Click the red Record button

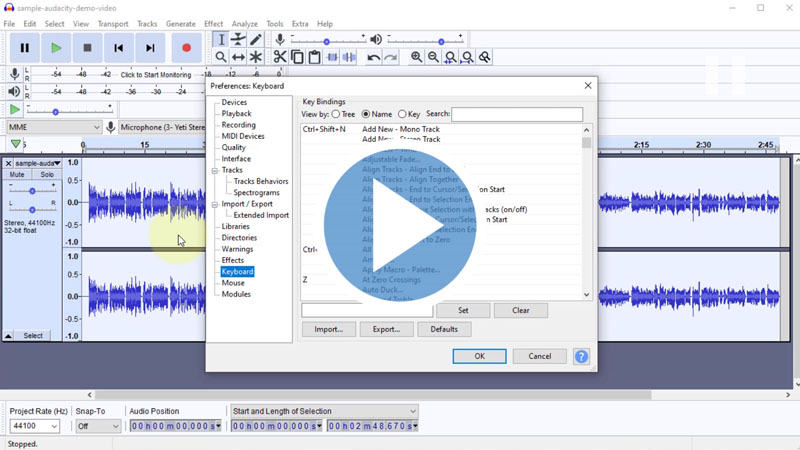(x=186, y=47)
